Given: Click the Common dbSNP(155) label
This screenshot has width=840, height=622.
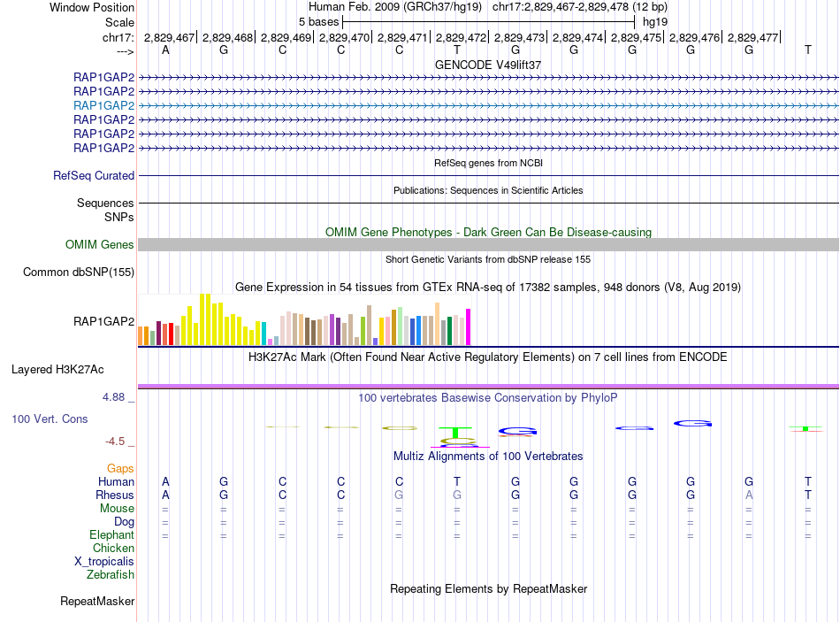Looking at the screenshot, I should [79, 272].
